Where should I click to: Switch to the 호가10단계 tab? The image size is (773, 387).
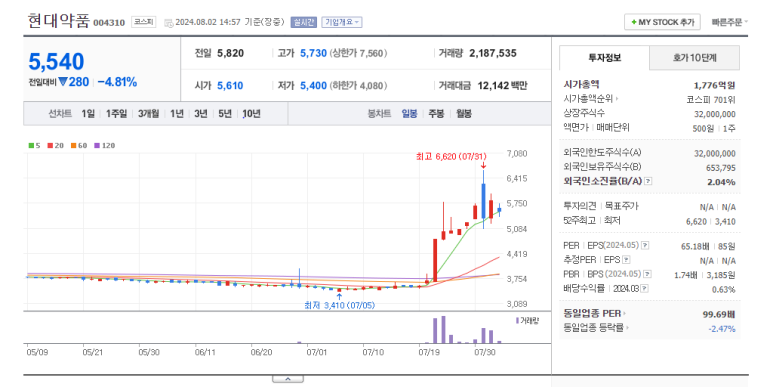[x=694, y=58]
